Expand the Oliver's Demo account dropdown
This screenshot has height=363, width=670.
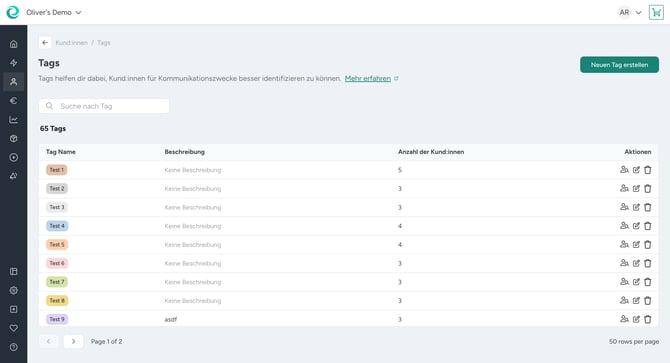(53, 12)
